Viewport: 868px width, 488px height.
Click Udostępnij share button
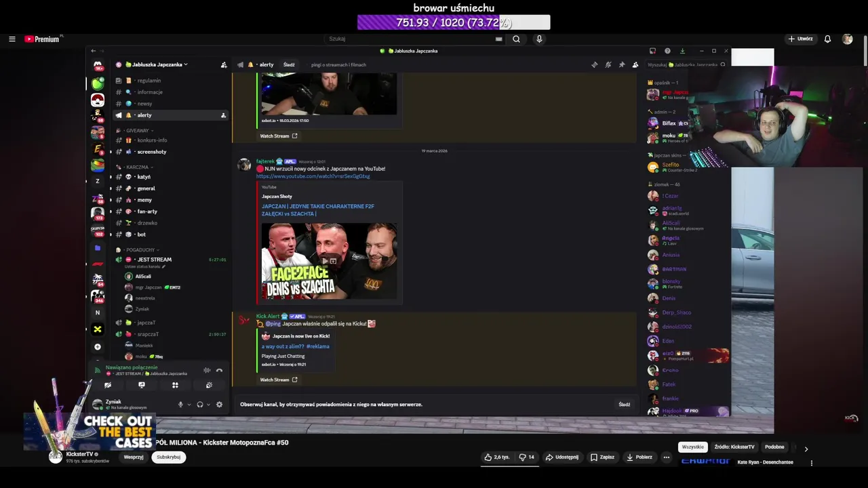coord(561,457)
